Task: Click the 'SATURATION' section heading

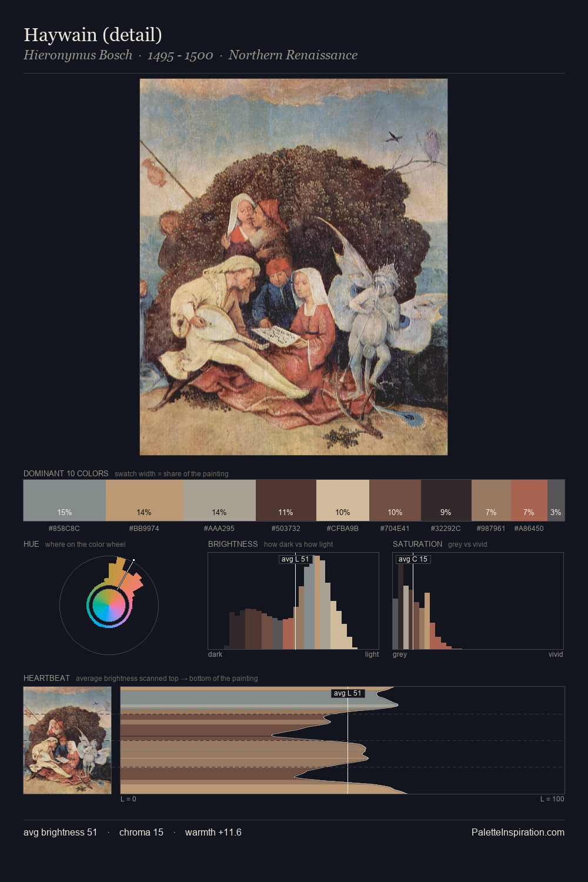Action: pos(417,544)
